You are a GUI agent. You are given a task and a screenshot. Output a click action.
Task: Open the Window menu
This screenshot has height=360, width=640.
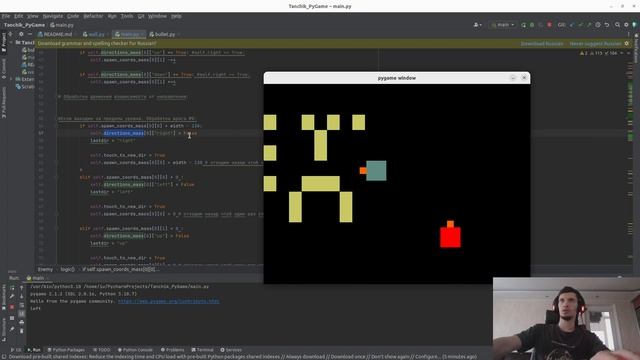pyautogui.click(x=157, y=16)
